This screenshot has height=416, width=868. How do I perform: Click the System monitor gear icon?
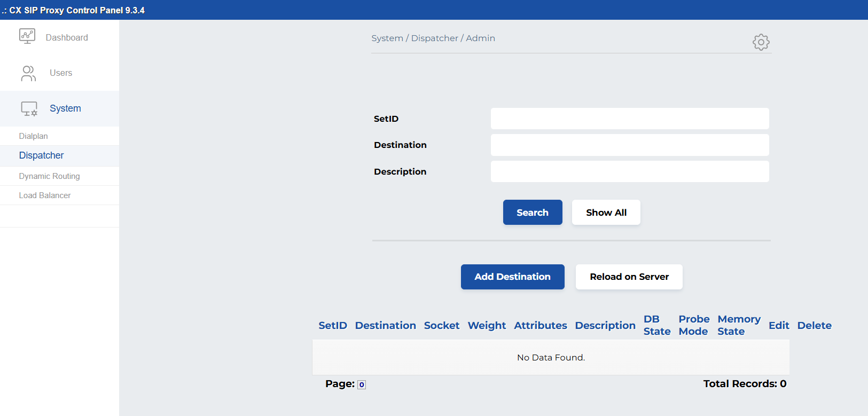click(x=29, y=109)
